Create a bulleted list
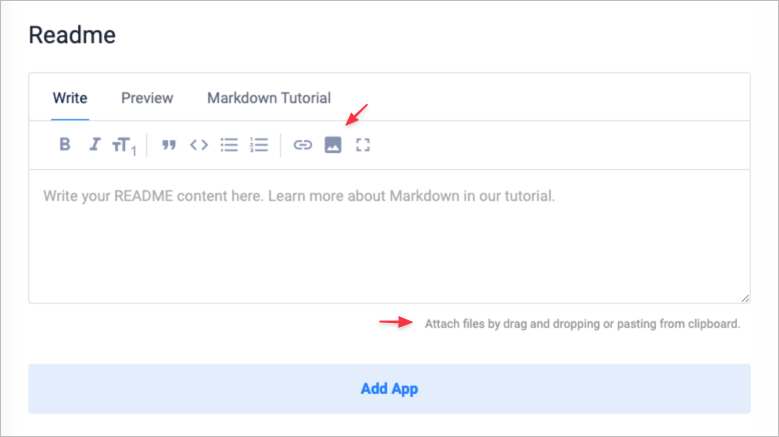 [x=229, y=145]
